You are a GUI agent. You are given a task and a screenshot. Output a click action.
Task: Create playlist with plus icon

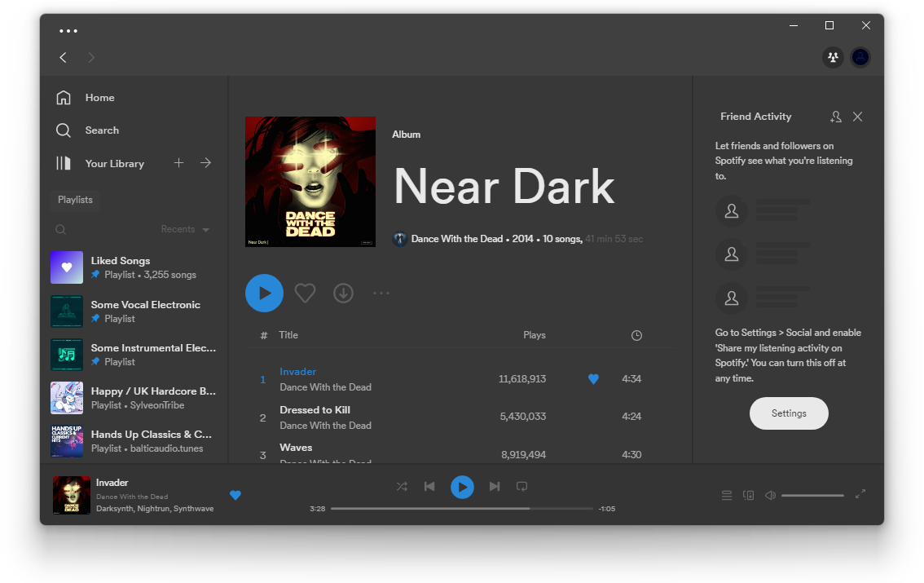click(x=178, y=163)
